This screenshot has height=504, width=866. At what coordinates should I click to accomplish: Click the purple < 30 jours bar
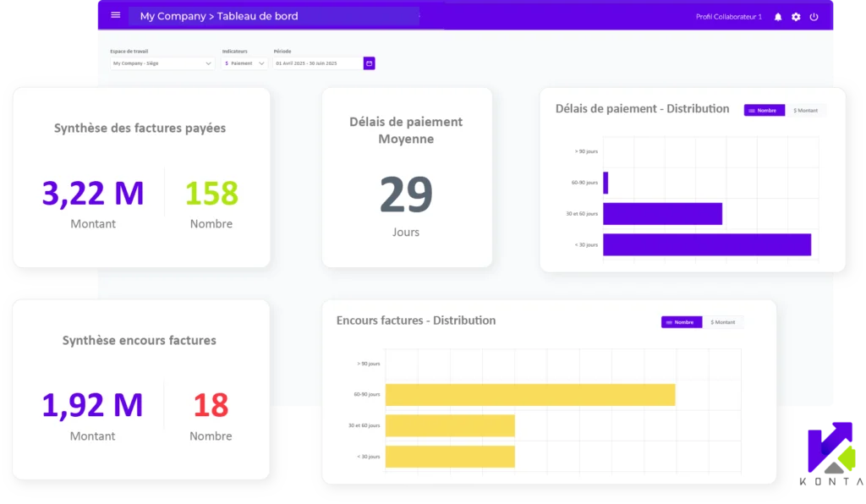[x=707, y=244]
